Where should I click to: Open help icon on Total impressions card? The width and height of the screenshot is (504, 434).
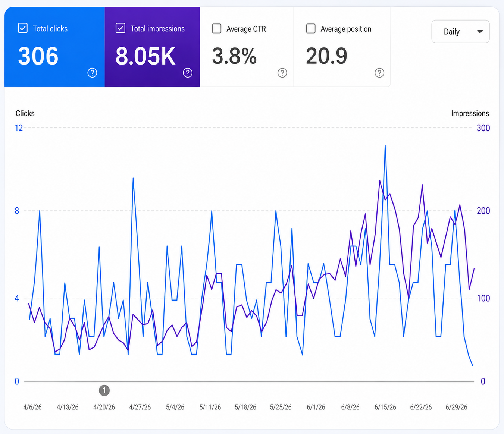click(x=188, y=73)
